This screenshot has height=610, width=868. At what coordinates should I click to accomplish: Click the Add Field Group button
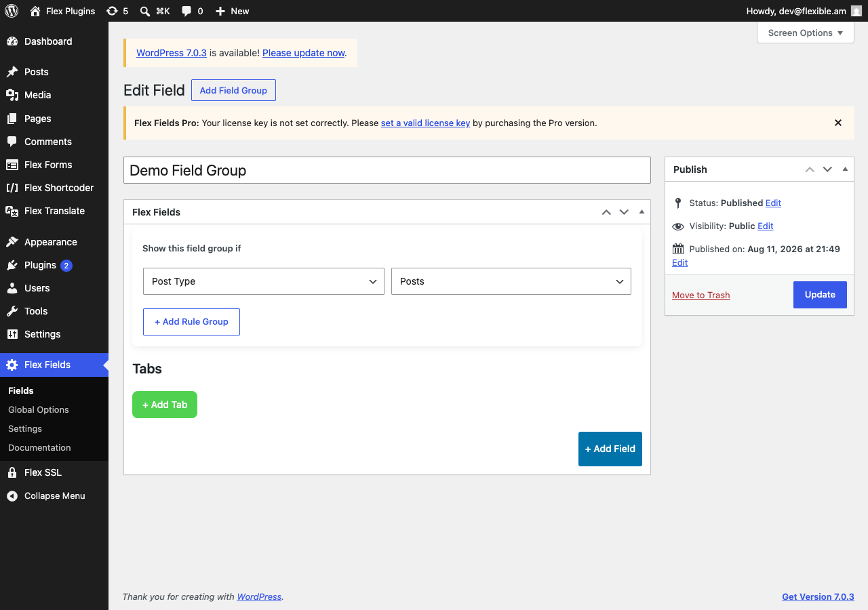coord(233,90)
